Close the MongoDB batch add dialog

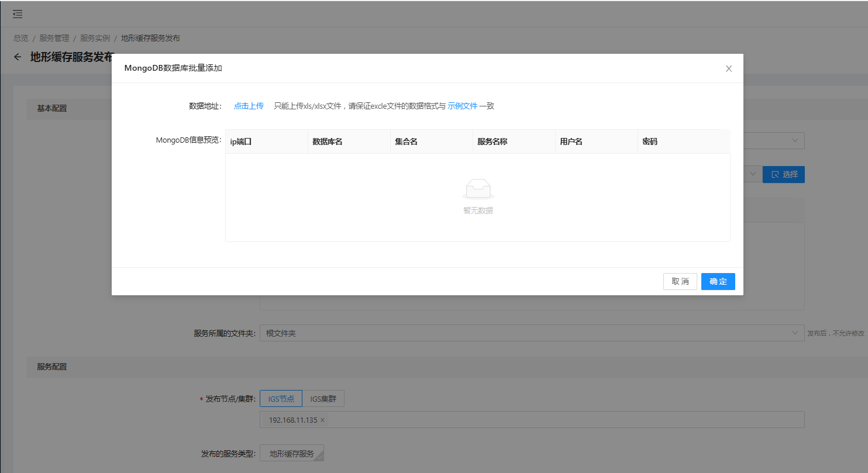click(729, 68)
